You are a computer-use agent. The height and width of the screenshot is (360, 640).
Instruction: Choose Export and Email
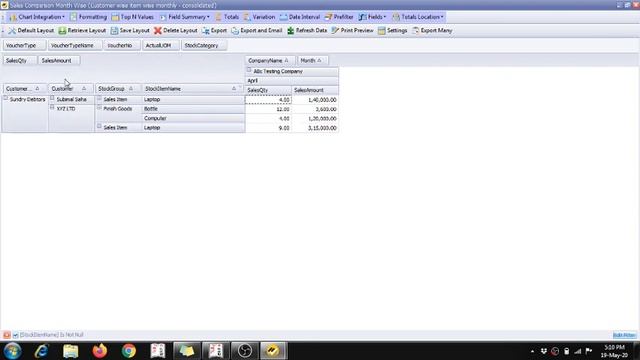coord(257,31)
